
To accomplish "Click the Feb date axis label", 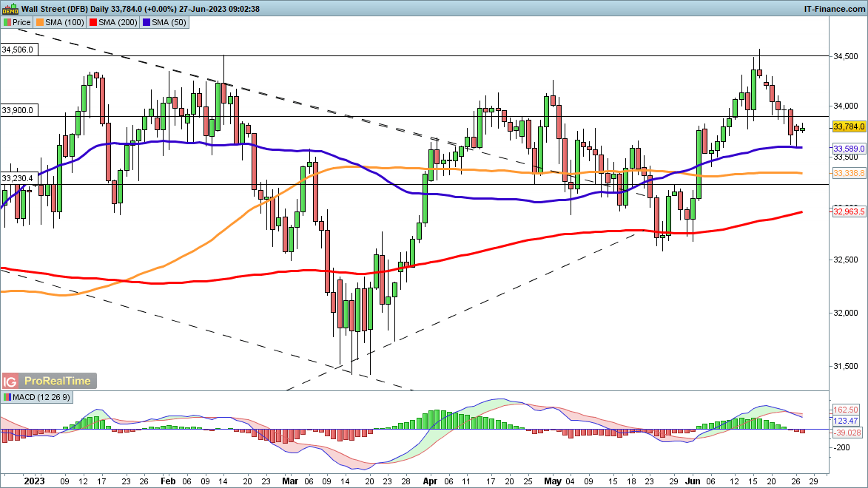I will pyautogui.click(x=168, y=481).
